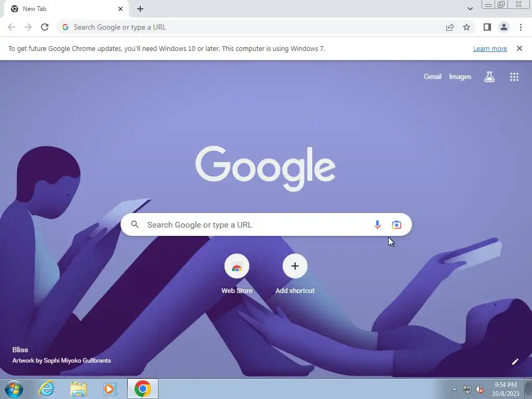The width and height of the screenshot is (532, 399).
Task: Dismiss the Windows 7 update notice
Action: [x=520, y=48]
